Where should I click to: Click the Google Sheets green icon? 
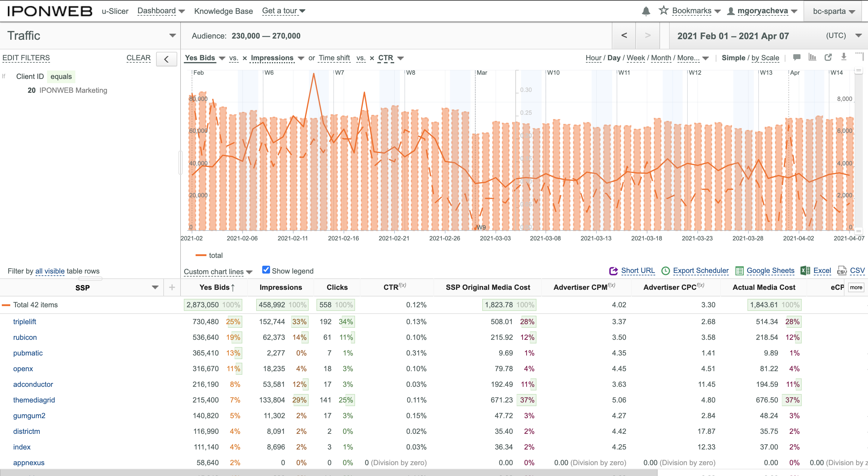(x=739, y=271)
